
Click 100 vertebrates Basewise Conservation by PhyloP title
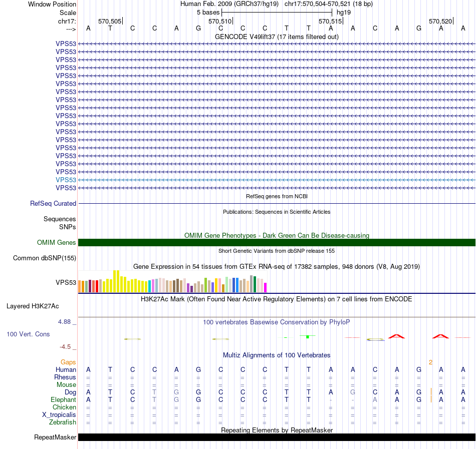[x=277, y=322]
